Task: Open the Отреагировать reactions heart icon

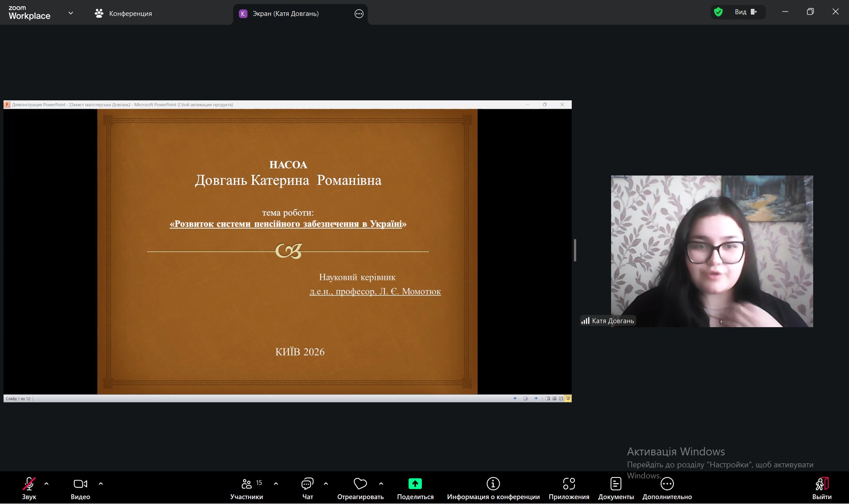Action: [x=360, y=484]
